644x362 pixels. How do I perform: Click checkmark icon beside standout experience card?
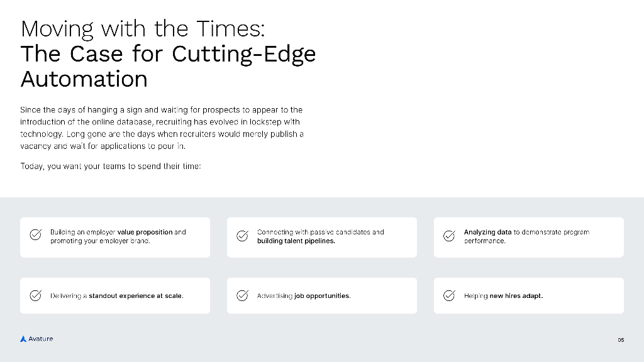(x=36, y=295)
